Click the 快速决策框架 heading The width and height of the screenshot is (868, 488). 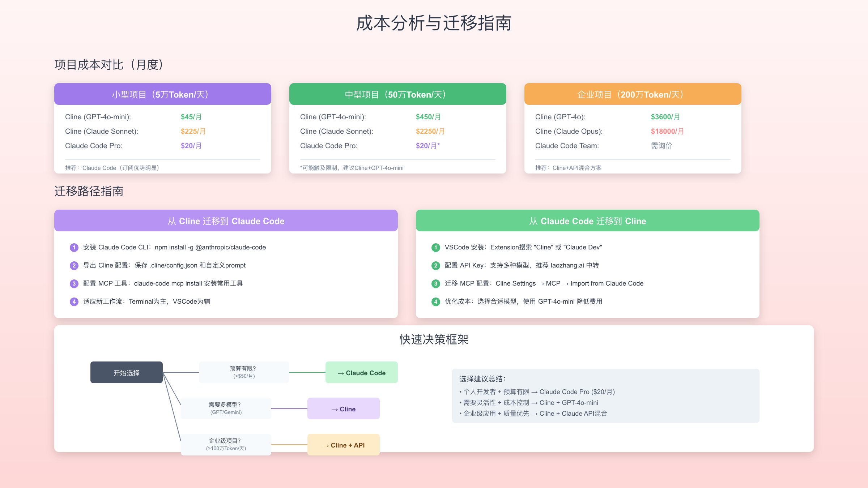click(x=434, y=339)
